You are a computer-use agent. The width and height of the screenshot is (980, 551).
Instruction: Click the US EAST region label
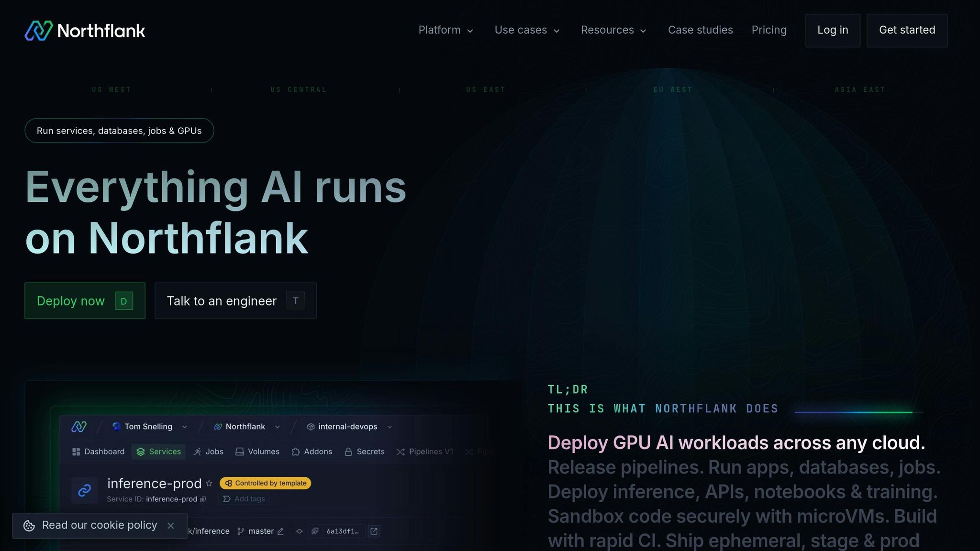(x=486, y=89)
